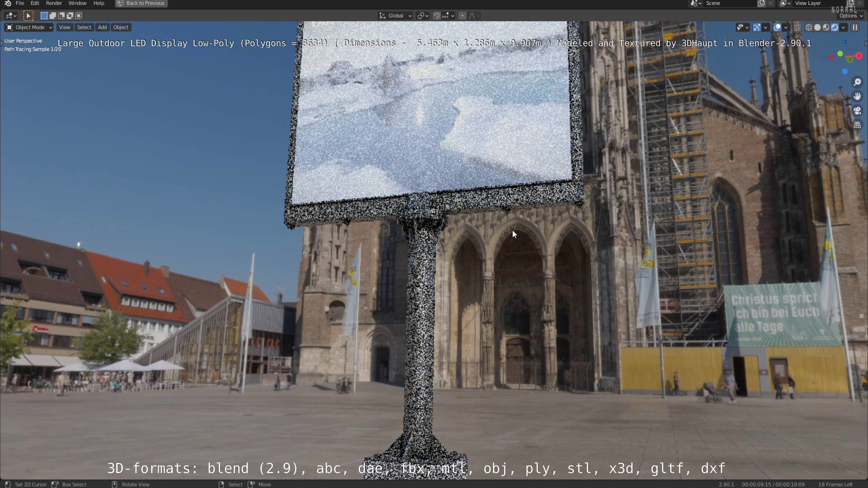Screen dimensions: 868x488
Task: Click the Blender logo icon
Action: (x=8, y=3)
